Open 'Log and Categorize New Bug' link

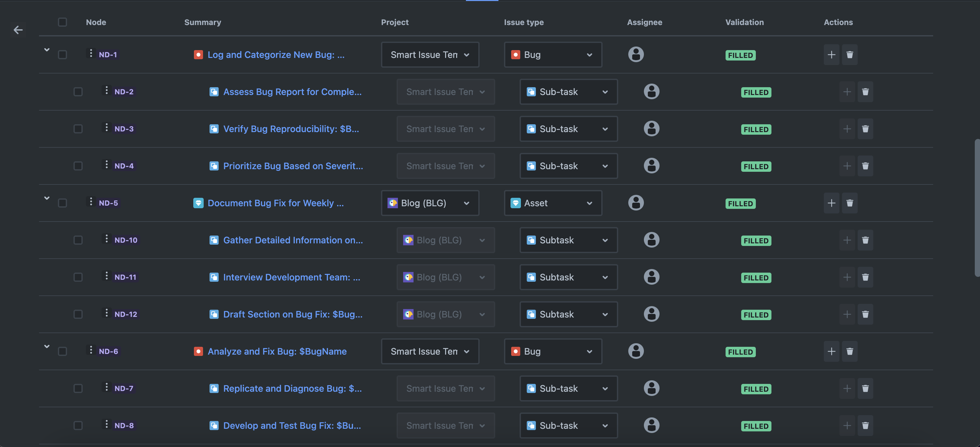pos(276,55)
